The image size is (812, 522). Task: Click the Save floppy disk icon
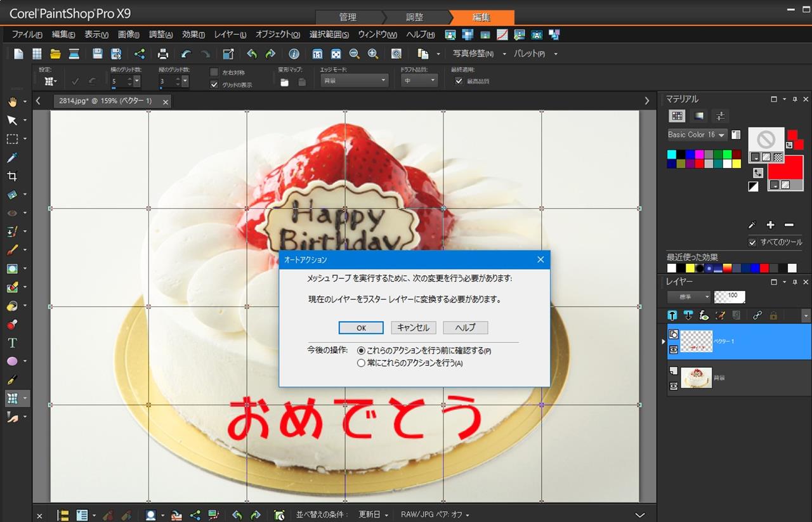(97, 54)
